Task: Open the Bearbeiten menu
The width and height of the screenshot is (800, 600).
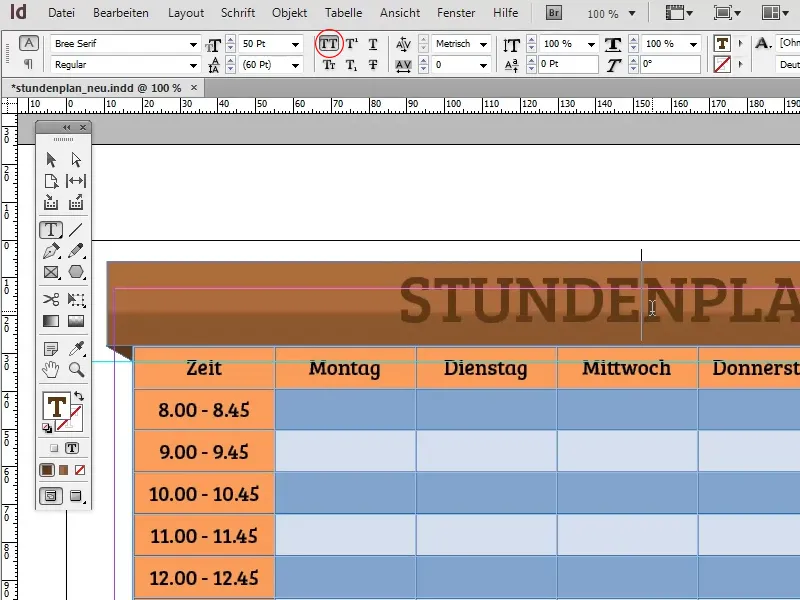Action: click(x=121, y=13)
